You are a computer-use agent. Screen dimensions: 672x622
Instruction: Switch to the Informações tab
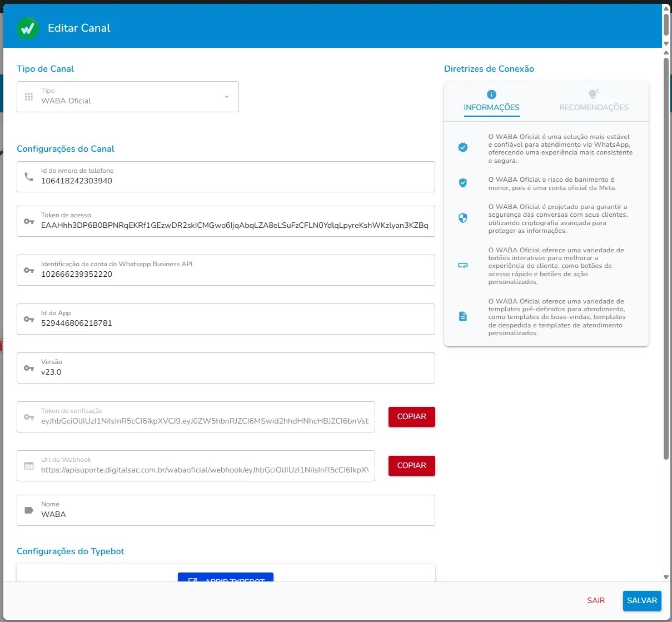[491, 101]
